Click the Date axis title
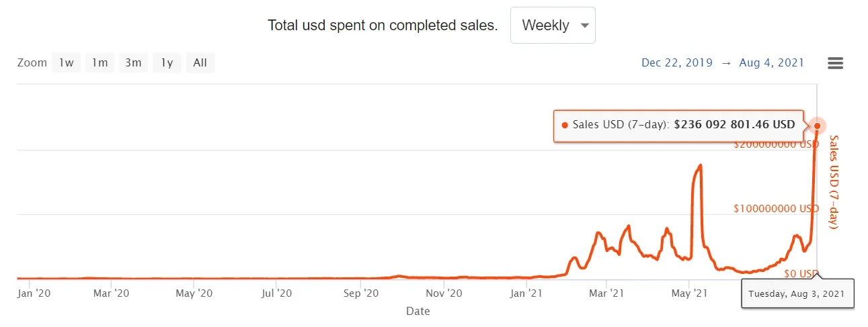This screenshot has height=327, width=868. tap(418, 311)
